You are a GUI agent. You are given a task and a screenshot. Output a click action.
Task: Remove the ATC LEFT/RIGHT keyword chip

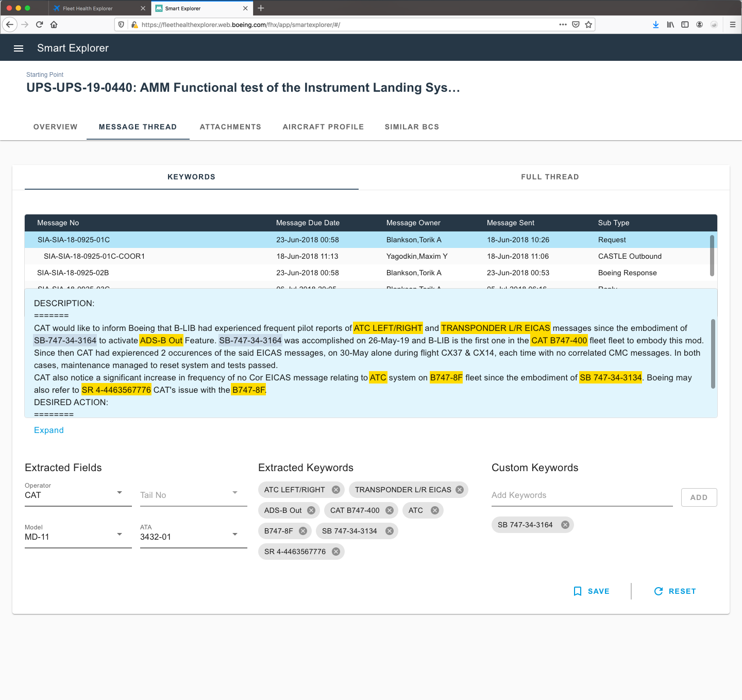[336, 490]
